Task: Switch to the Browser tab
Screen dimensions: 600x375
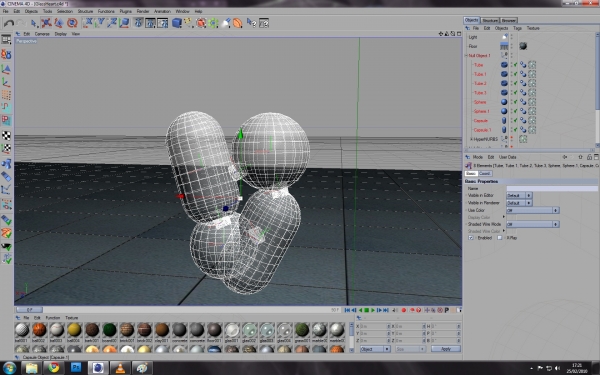Action: (x=509, y=20)
